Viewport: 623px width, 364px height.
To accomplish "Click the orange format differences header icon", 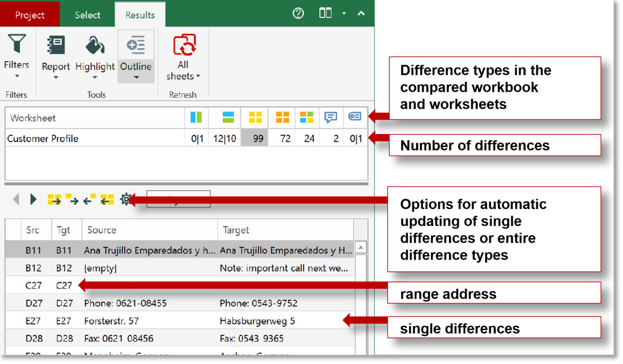I will (x=281, y=117).
